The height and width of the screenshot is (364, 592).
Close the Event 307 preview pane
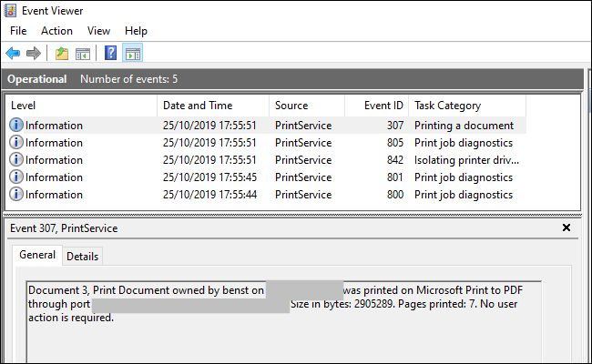pos(566,227)
